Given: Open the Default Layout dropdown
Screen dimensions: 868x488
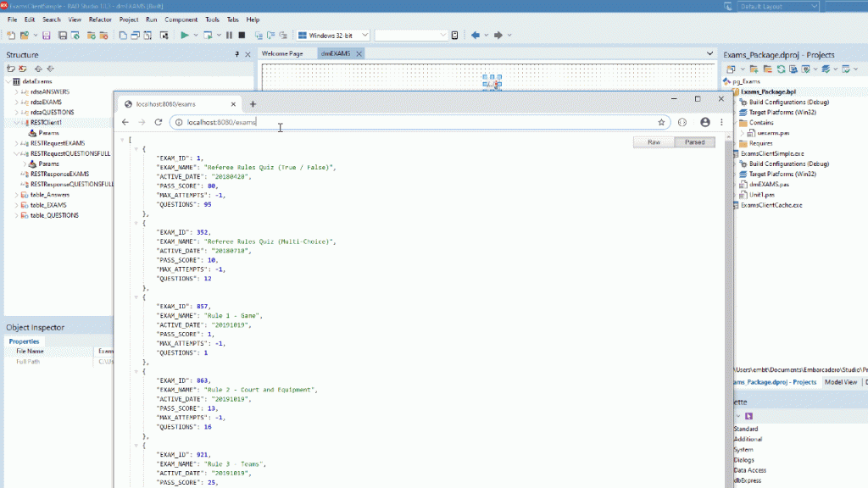Looking at the screenshot, I should pos(815,7).
